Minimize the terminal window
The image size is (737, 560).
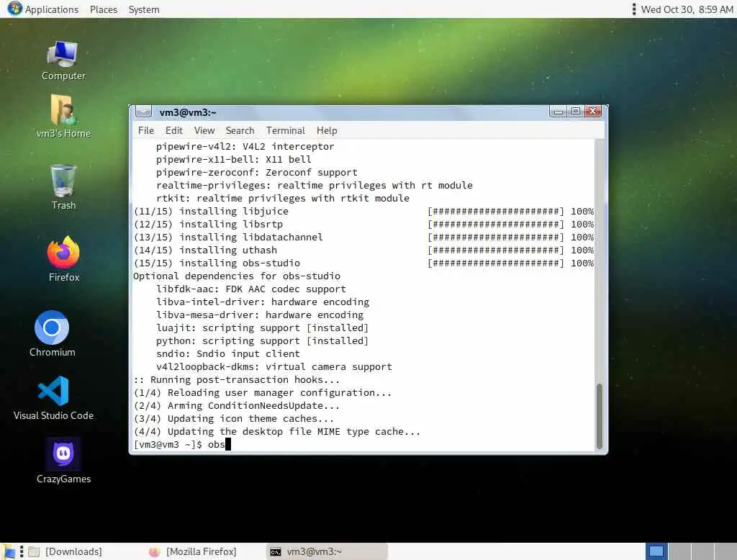(x=558, y=112)
